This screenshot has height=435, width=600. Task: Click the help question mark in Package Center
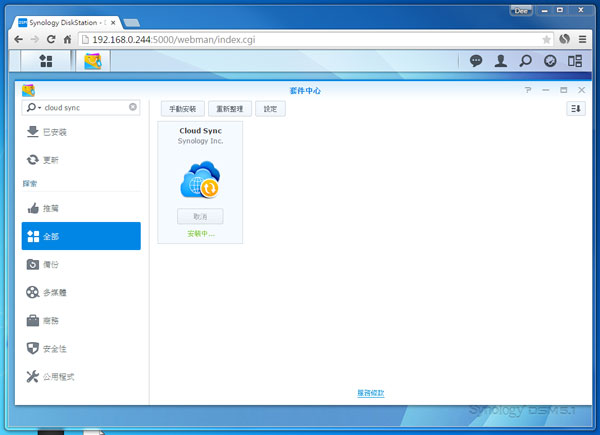[x=527, y=90]
